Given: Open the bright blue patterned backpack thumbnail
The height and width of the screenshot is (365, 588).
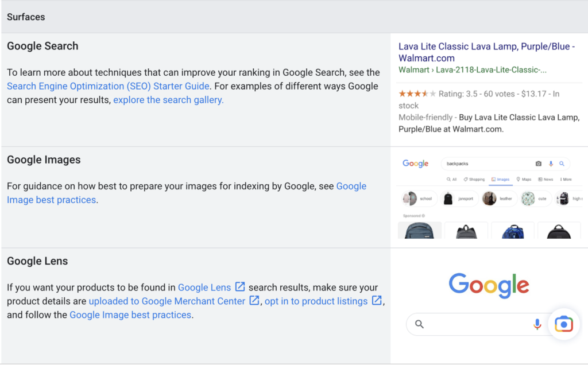Looking at the screenshot, I should (x=513, y=230).
